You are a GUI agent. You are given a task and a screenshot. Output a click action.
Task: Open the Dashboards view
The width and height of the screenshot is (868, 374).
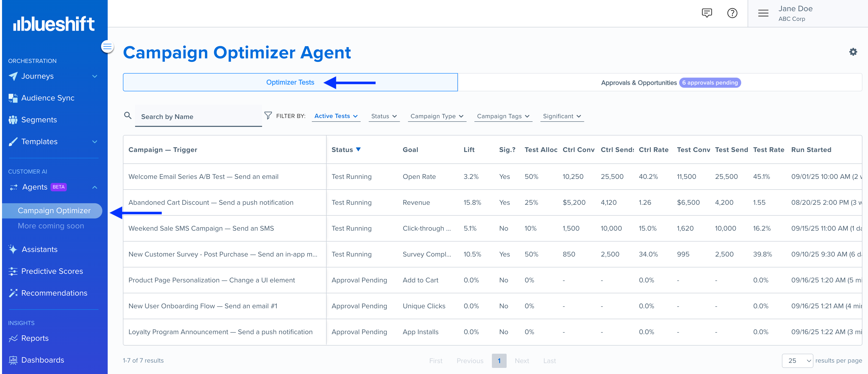click(x=42, y=360)
